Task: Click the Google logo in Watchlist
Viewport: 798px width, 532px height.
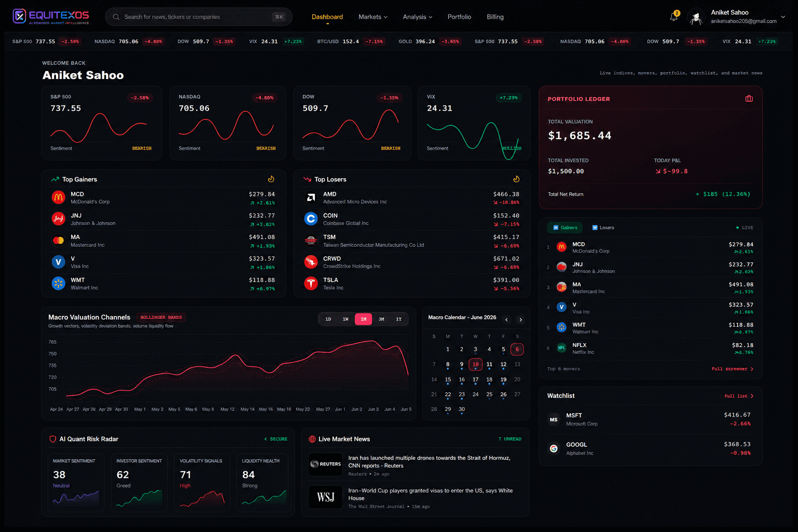Action: pyautogui.click(x=554, y=448)
